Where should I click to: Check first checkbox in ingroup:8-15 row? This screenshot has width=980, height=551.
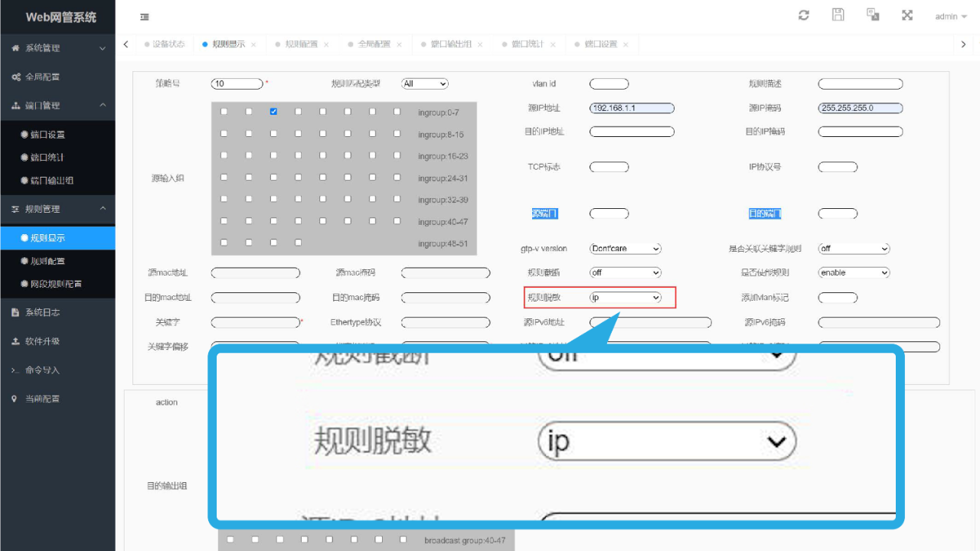(224, 133)
